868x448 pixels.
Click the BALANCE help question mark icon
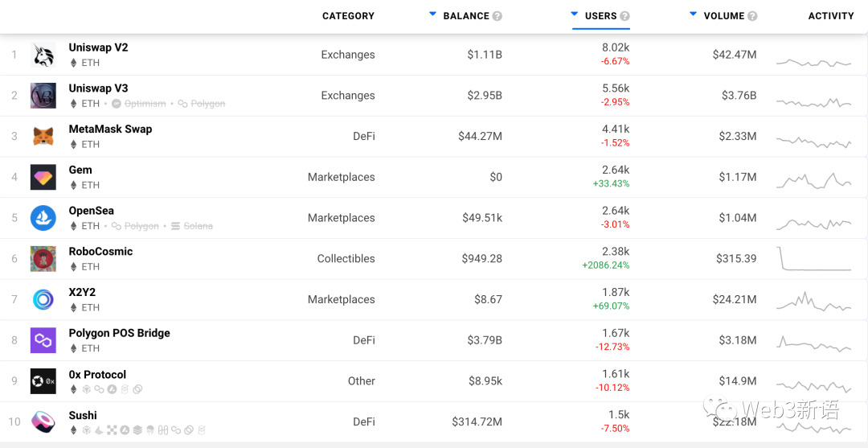tap(497, 16)
